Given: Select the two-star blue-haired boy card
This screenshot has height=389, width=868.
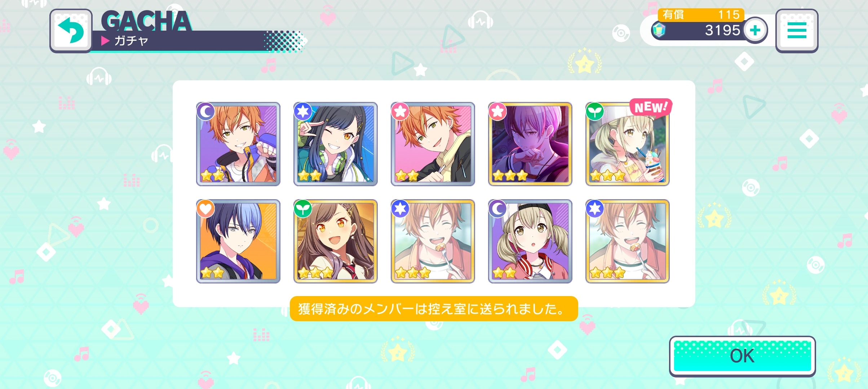Looking at the screenshot, I should click(238, 241).
